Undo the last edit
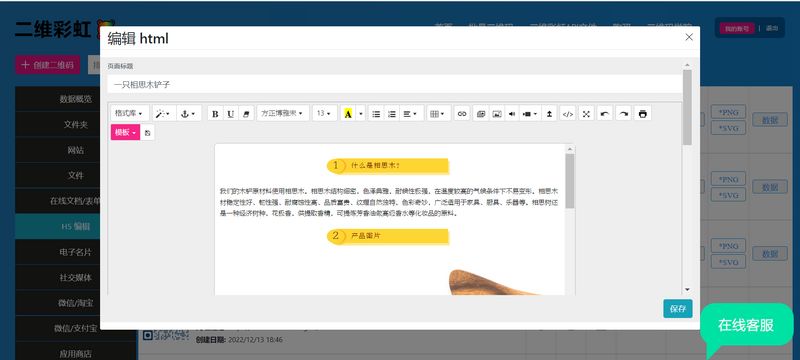Screen dimensions: 800x360 click(x=605, y=114)
